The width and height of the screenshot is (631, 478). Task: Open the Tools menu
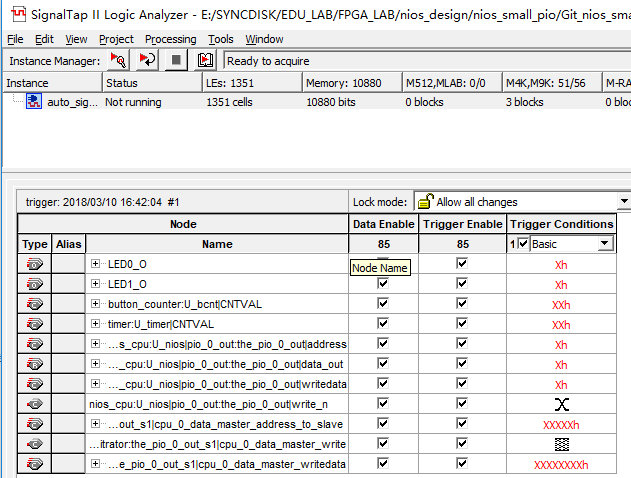[221, 39]
